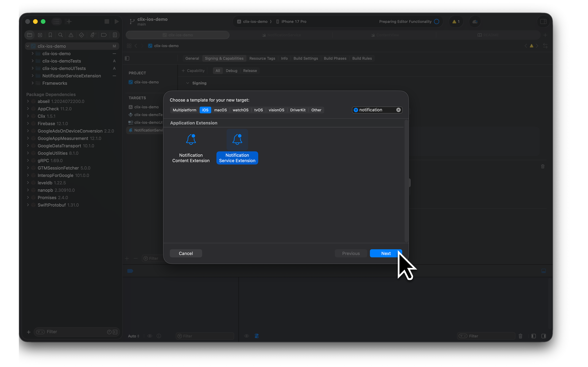The width and height of the screenshot is (588, 367).
Task: Open the Issue navigator warning triangle
Action: (71, 35)
